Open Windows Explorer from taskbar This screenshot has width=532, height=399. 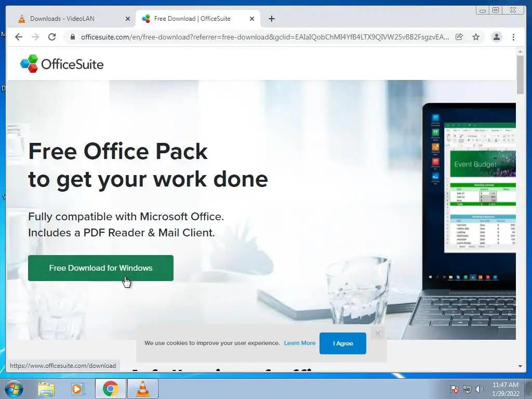click(x=46, y=389)
